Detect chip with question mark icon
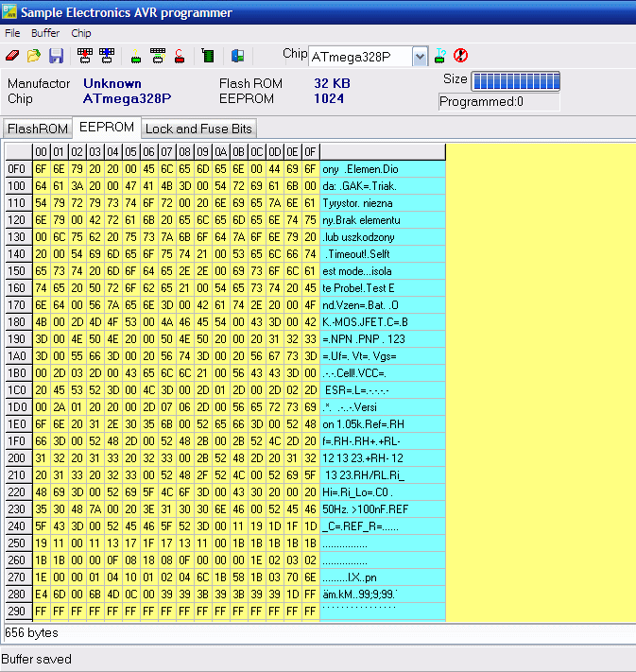Image resolution: width=636 pixels, height=672 pixels. click(x=440, y=56)
